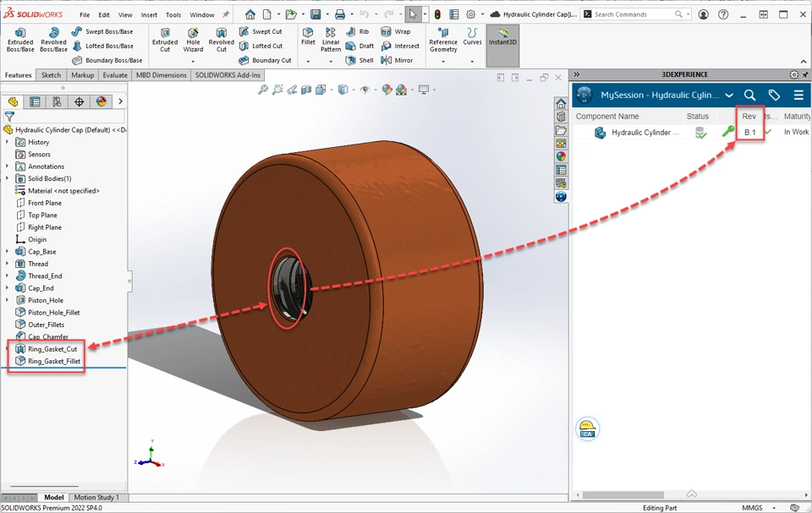The image size is (812, 513).
Task: Select the Extruded Cut tool
Action: tap(165, 40)
